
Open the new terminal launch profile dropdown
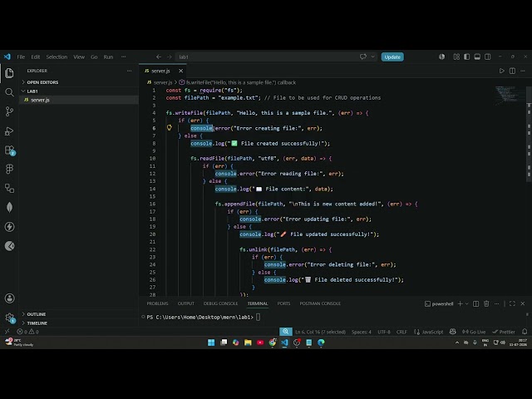click(x=467, y=303)
